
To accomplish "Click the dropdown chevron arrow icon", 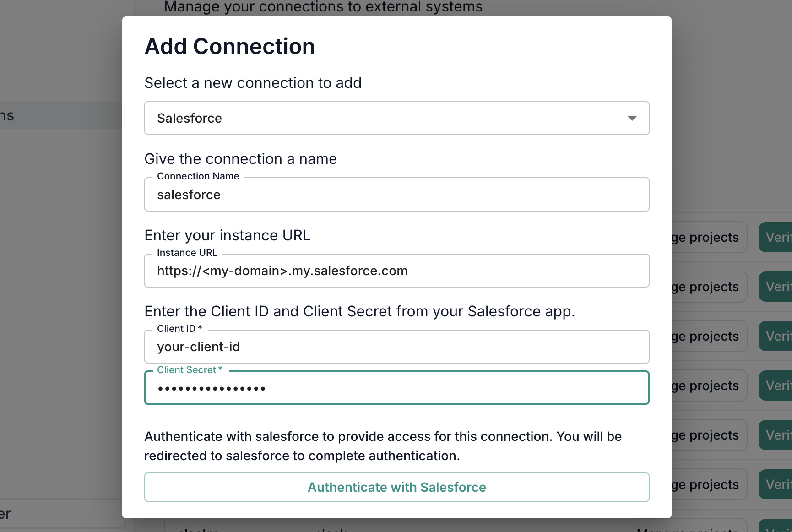I will click(x=632, y=118).
